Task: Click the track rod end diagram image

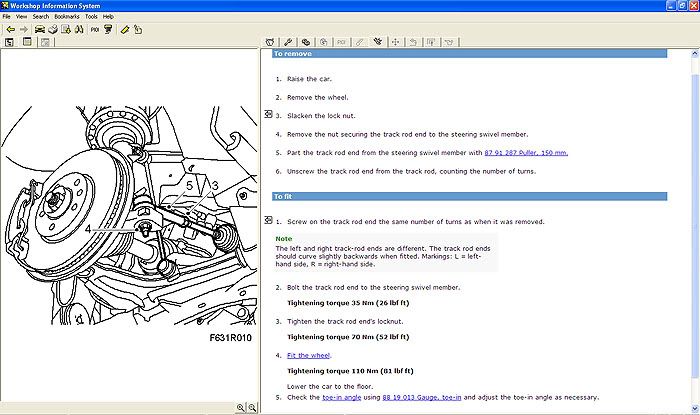Action: (129, 216)
